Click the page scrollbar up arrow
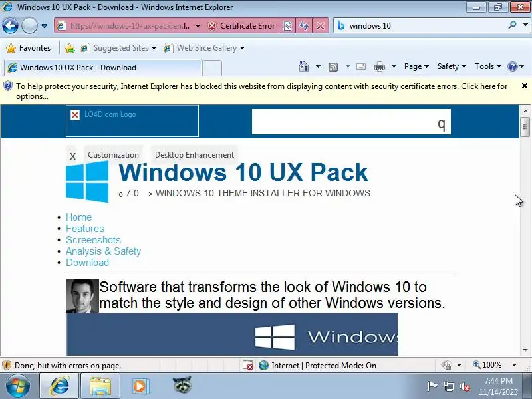Image resolution: width=532 pixels, height=399 pixels. 525,110
